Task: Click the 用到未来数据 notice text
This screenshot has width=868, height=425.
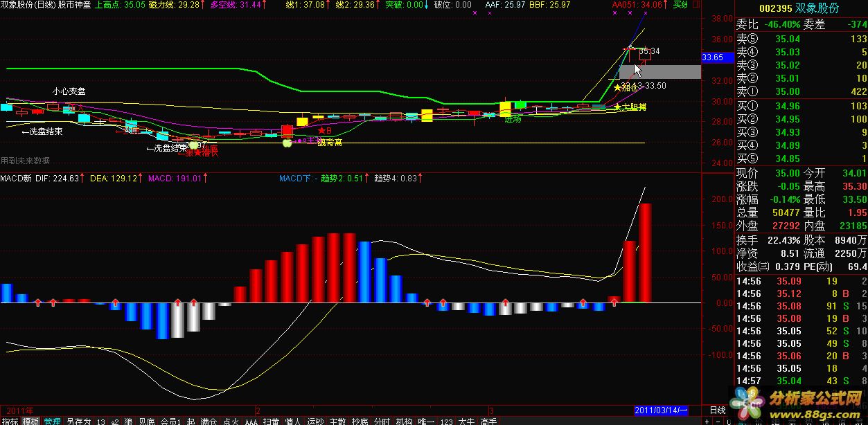Action: pyautogui.click(x=26, y=160)
